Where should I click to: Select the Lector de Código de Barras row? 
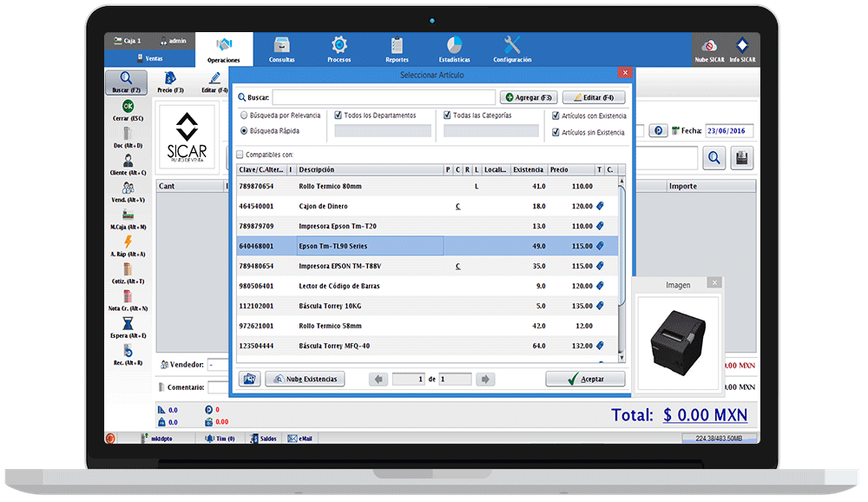tap(425, 286)
